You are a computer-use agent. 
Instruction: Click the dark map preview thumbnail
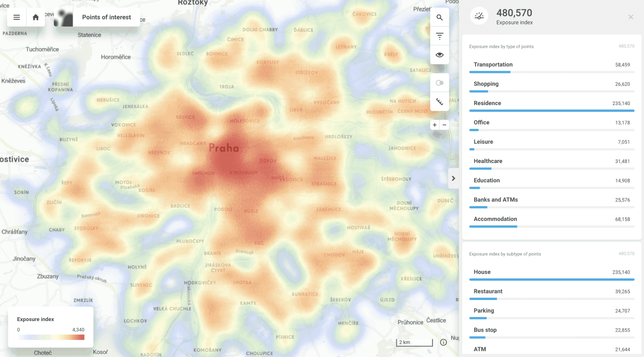coord(64,17)
